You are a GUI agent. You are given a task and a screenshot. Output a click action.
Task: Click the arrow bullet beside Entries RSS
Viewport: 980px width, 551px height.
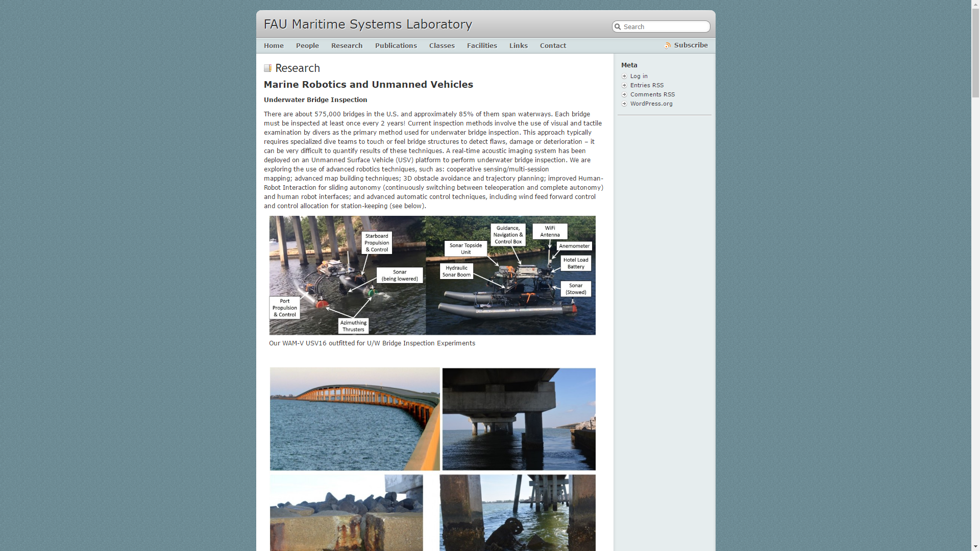pyautogui.click(x=624, y=85)
